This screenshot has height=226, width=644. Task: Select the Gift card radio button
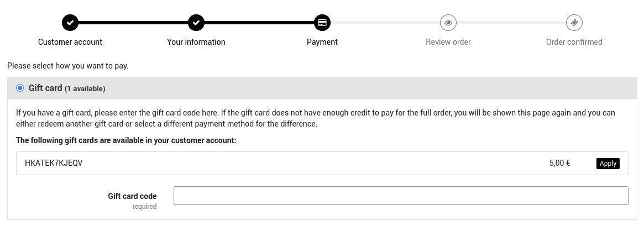pyautogui.click(x=20, y=88)
